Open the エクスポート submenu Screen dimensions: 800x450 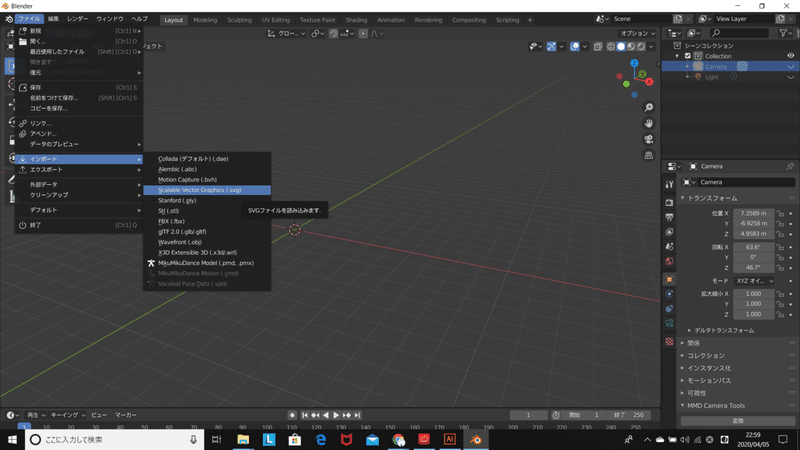pos(79,170)
